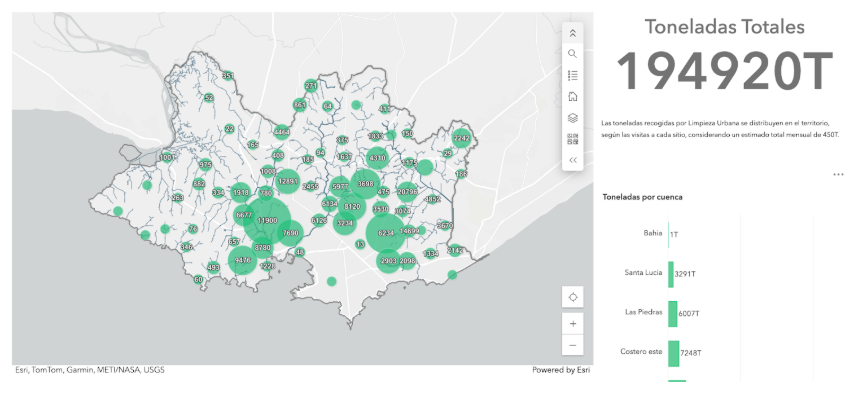Viewport: 858px width, 398px height.
Task: Select the 1001 cluster marker
Action: click(166, 158)
